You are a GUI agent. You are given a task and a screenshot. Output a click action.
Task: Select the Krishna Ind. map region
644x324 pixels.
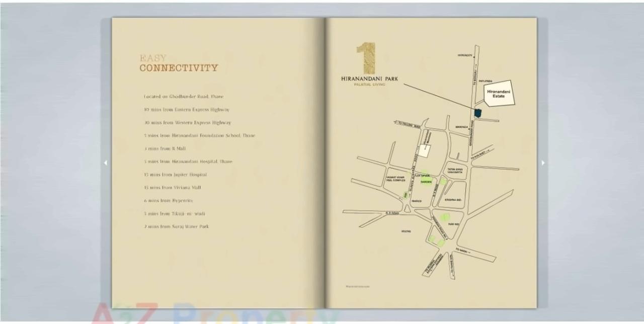click(453, 200)
